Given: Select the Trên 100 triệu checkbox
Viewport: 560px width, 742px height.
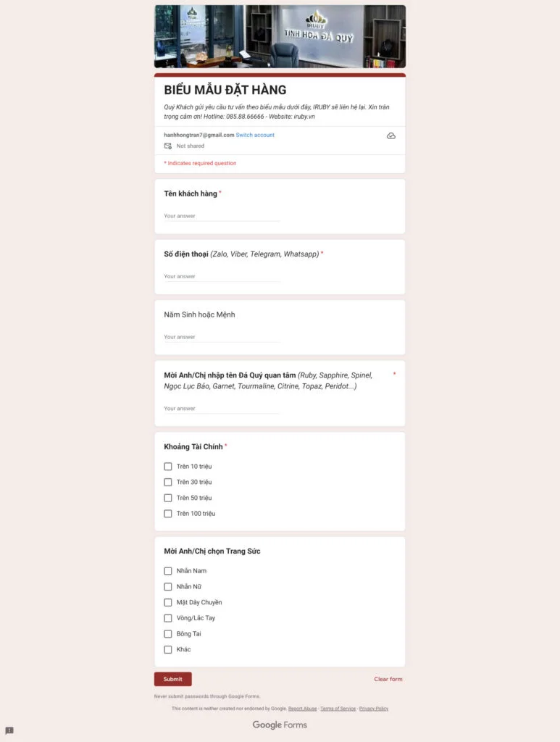Looking at the screenshot, I should coord(168,514).
